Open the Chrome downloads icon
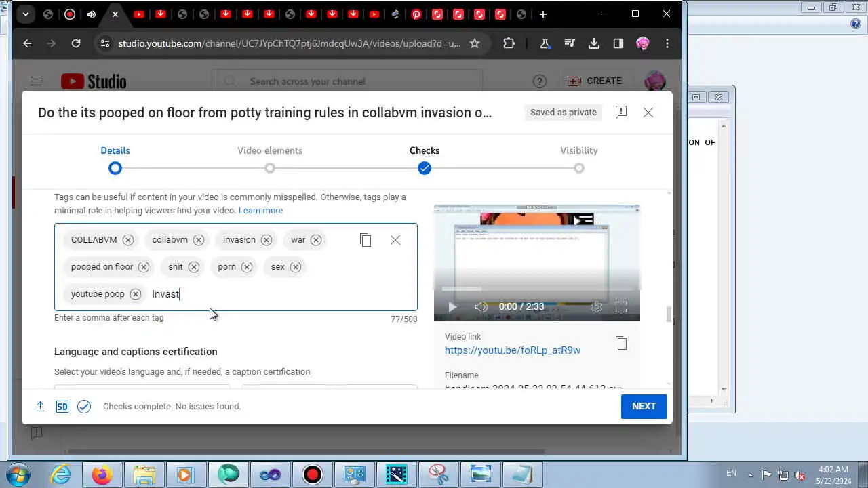868x488 pixels. 594,43
